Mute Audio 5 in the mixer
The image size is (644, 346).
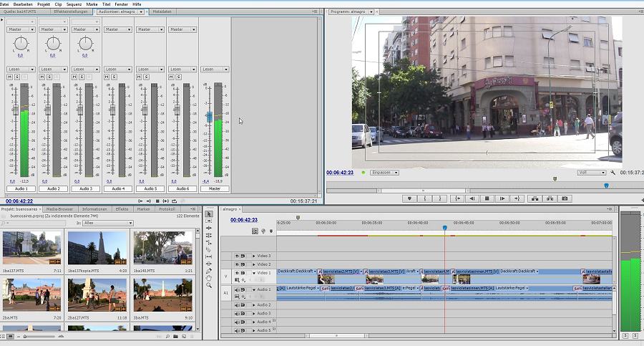click(x=139, y=77)
